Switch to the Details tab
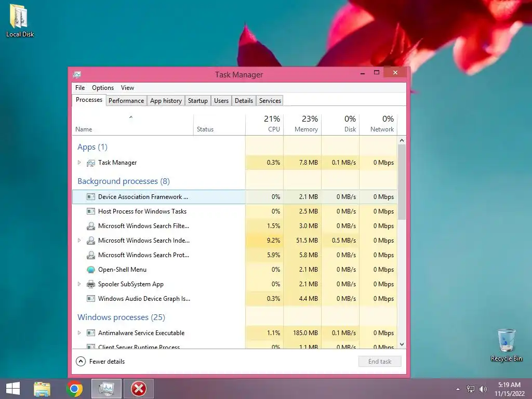Image resolution: width=532 pixels, height=399 pixels. pos(244,101)
